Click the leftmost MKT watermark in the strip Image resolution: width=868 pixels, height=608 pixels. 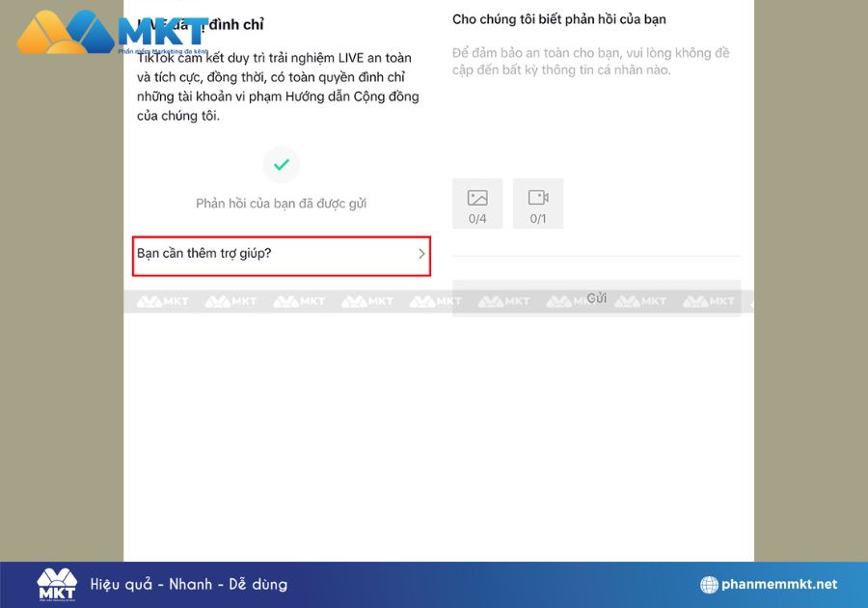tap(162, 301)
